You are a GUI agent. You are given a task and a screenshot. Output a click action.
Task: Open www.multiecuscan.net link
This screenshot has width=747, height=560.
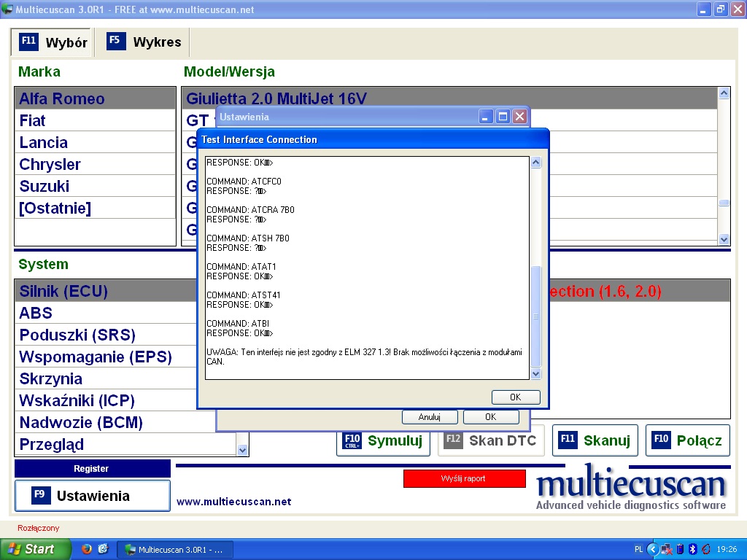234,502
